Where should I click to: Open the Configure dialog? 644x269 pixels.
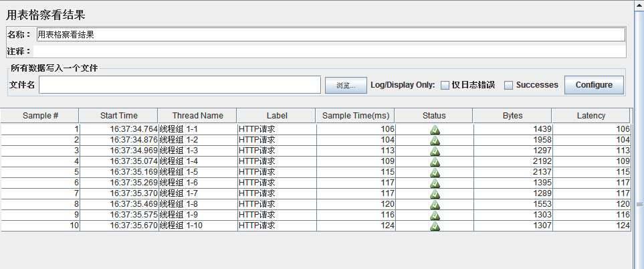[594, 85]
